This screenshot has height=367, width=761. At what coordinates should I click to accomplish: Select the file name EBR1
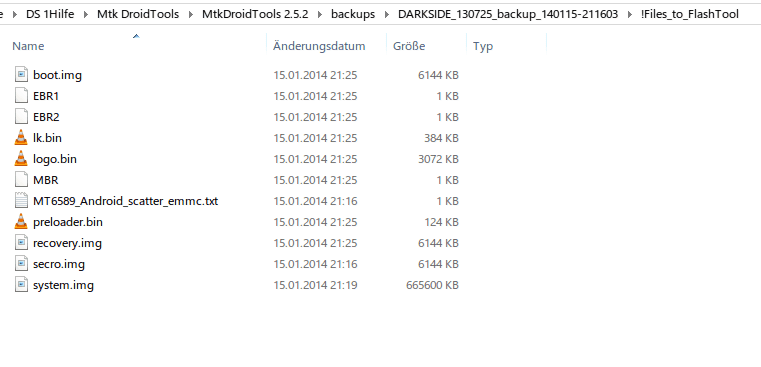(46, 96)
